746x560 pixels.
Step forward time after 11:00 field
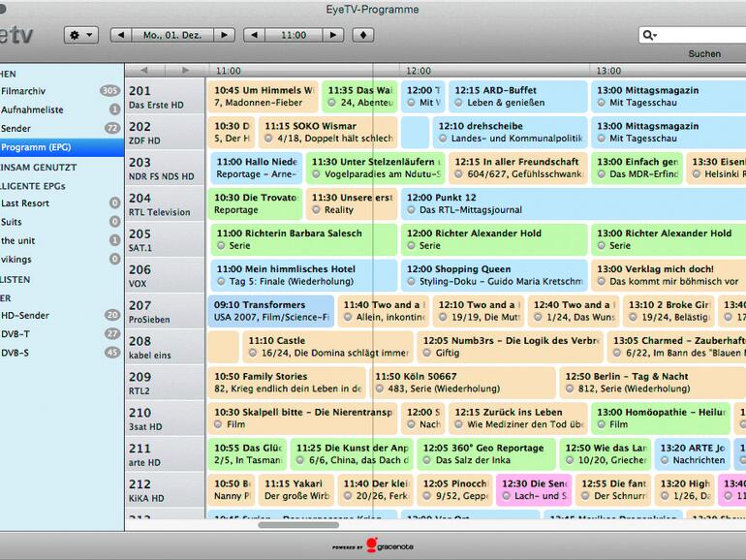click(x=333, y=35)
